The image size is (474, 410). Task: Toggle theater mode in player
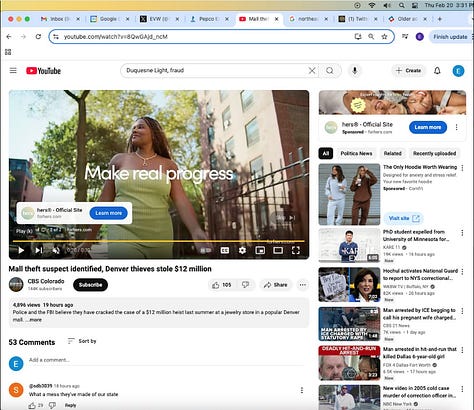278,250
